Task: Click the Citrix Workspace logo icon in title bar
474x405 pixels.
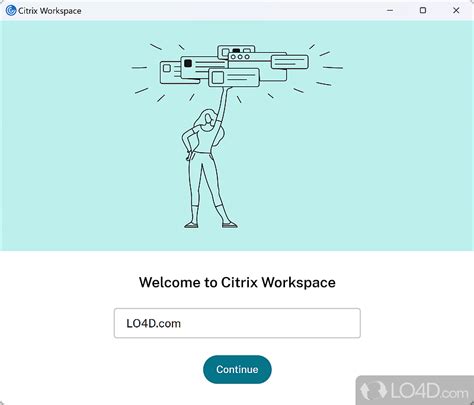Action: point(11,10)
